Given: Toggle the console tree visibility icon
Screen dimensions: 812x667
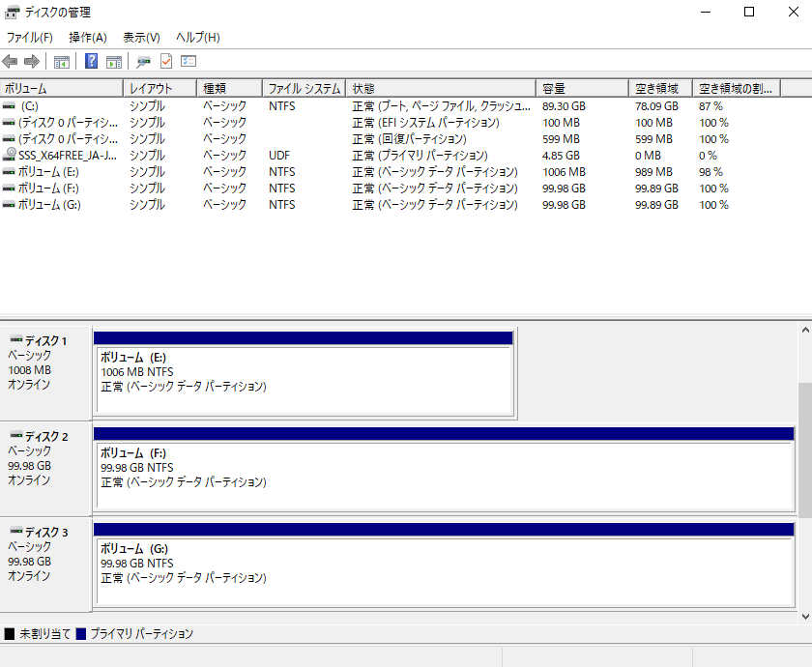Looking at the screenshot, I should pos(60,61).
